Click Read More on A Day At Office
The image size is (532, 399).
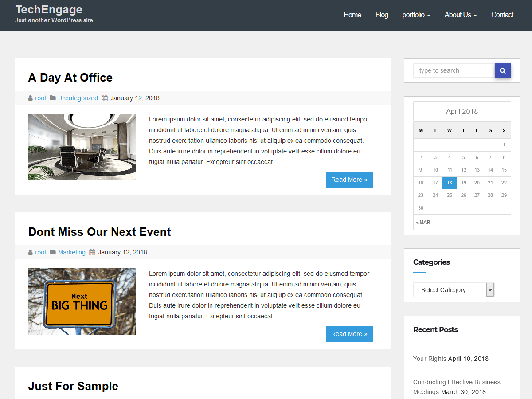point(349,180)
